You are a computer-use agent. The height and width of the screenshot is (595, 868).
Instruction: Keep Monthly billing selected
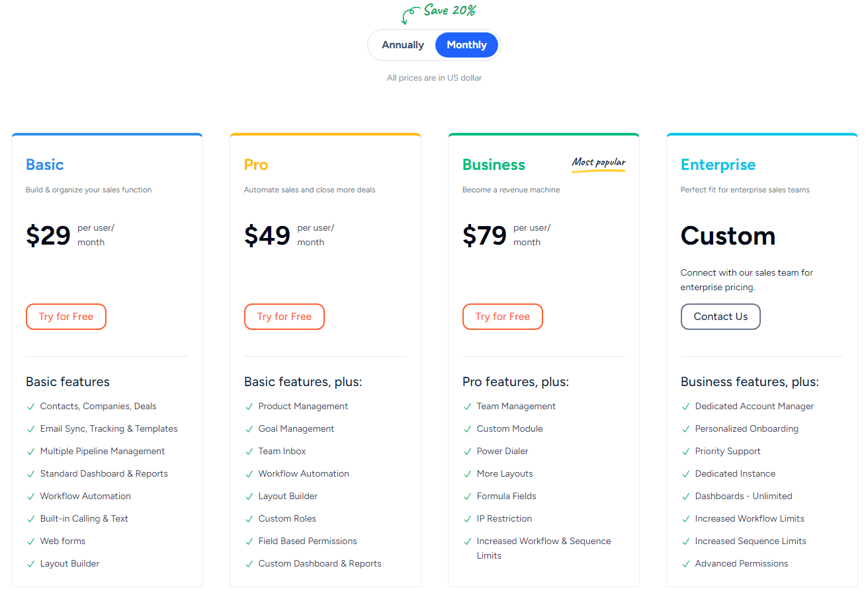[466, 44]
